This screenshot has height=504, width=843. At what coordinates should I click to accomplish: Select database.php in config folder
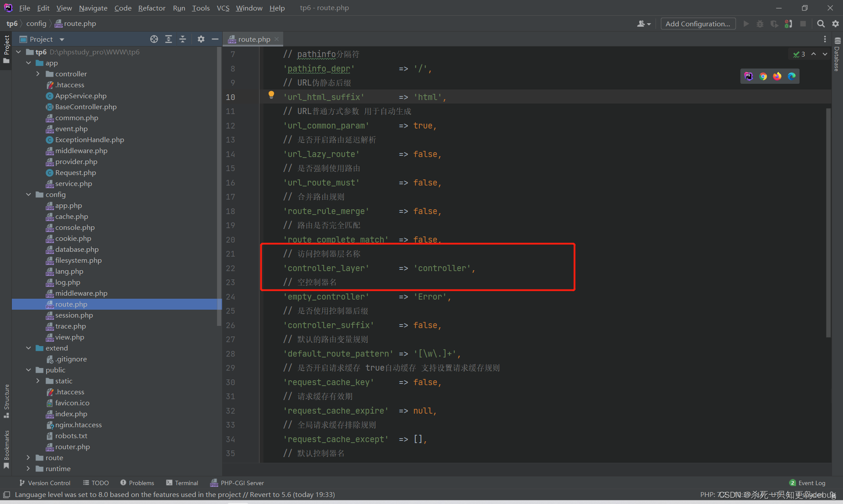point(77,249)
